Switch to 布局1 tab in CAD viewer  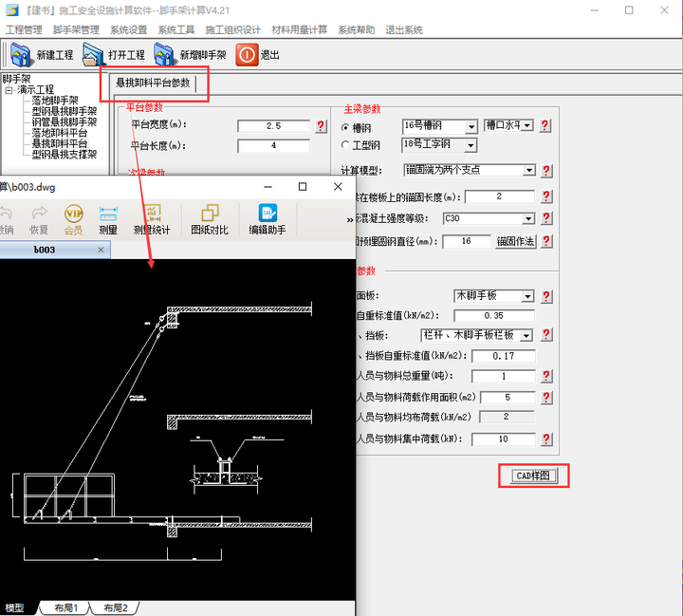pos(65,607)
